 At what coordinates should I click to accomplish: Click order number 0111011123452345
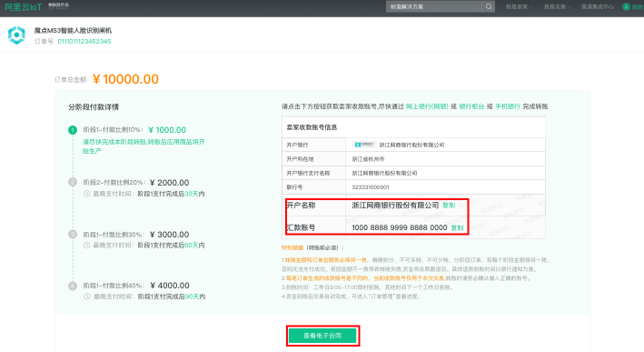coord(84,41)
